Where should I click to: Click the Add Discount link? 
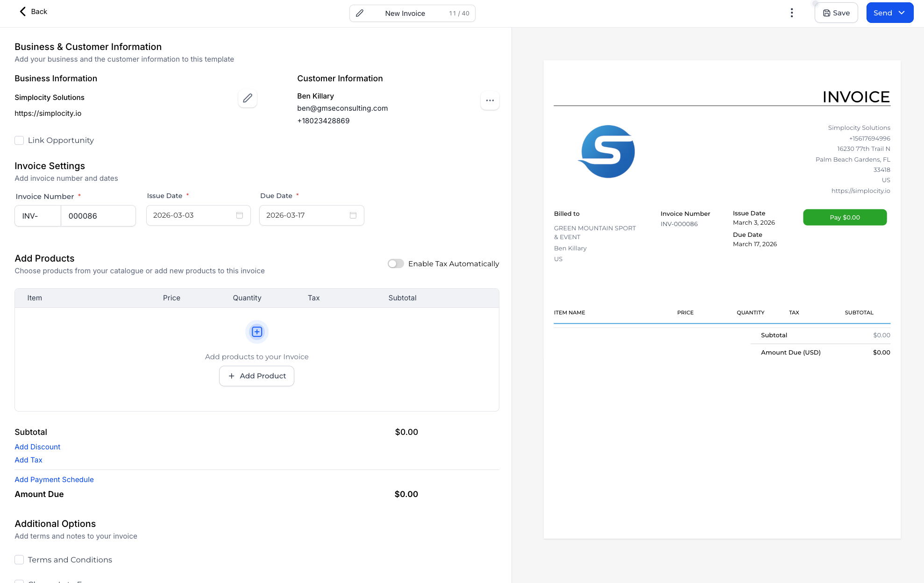point(37,447)
